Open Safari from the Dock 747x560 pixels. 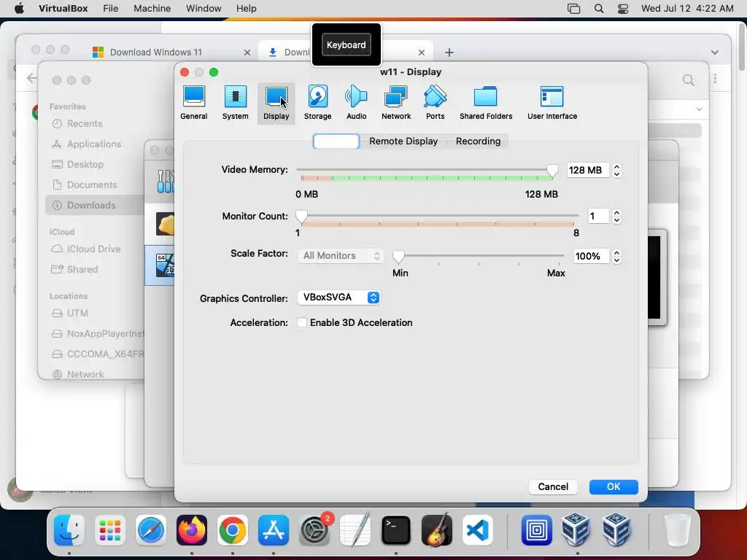(151, 530)
